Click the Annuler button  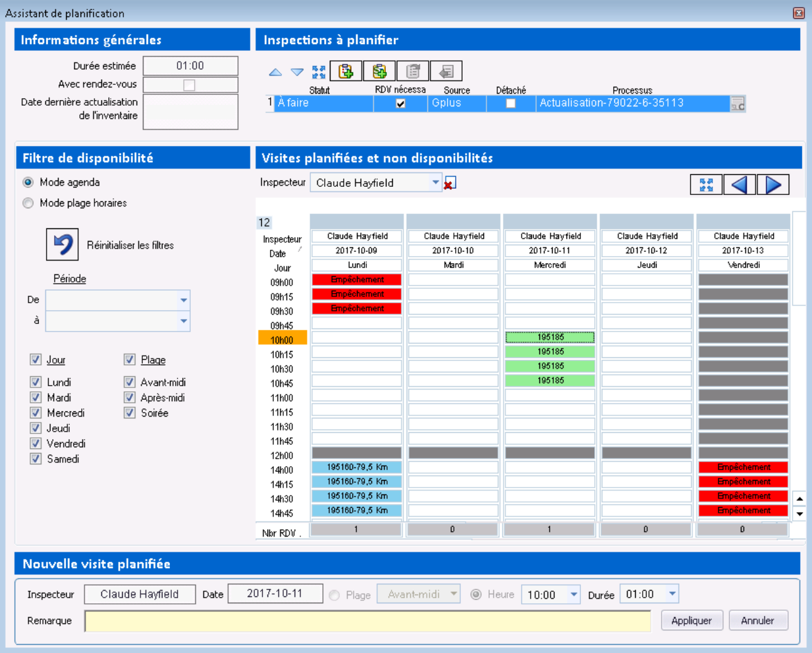pos(757,620)
